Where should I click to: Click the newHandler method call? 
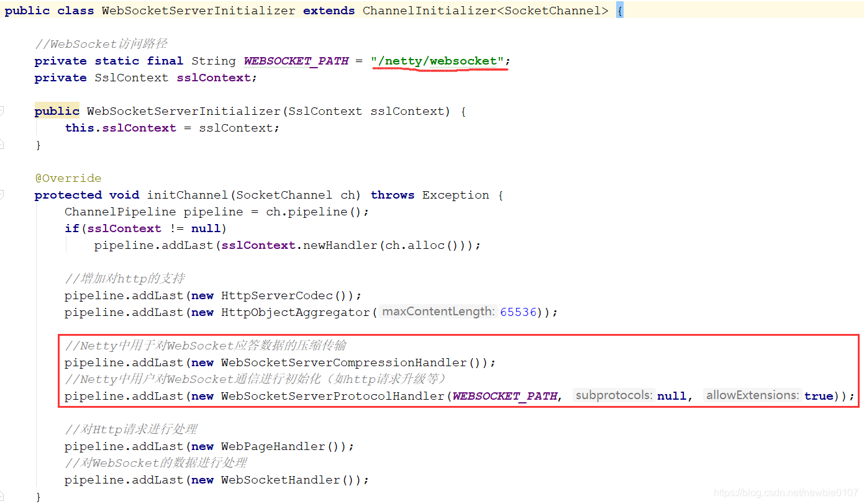coord(340,245)
